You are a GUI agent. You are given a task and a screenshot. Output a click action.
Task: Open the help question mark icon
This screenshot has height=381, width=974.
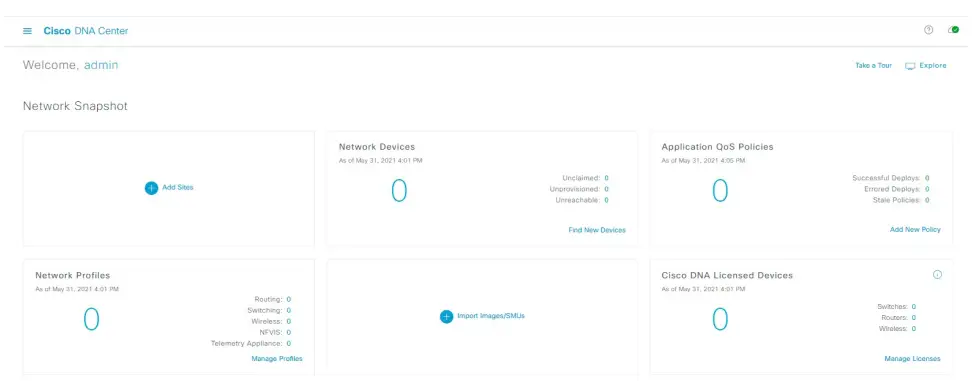pos(929,30)
